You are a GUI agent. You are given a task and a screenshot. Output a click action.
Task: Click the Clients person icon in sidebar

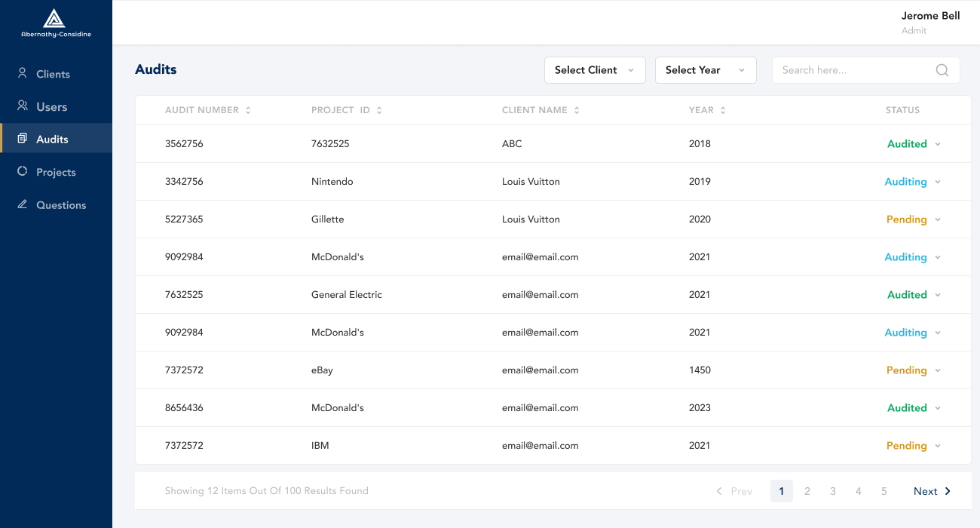pyautogui.click(x=23, y=73)
